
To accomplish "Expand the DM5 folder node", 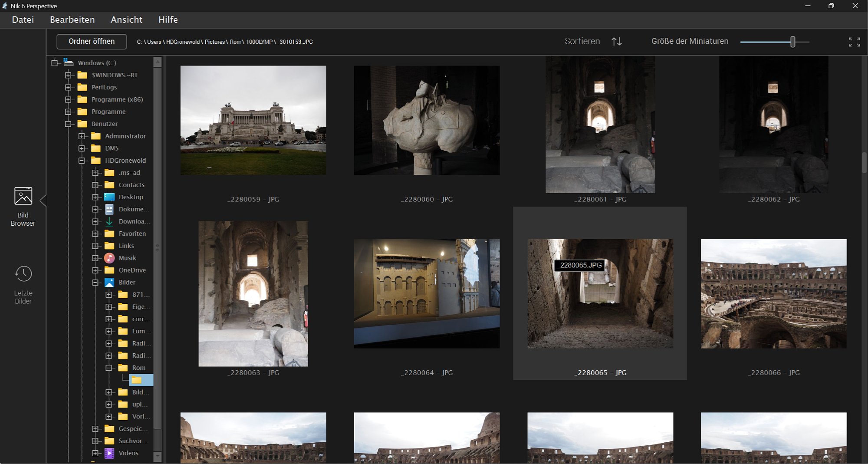I will 81,148.
